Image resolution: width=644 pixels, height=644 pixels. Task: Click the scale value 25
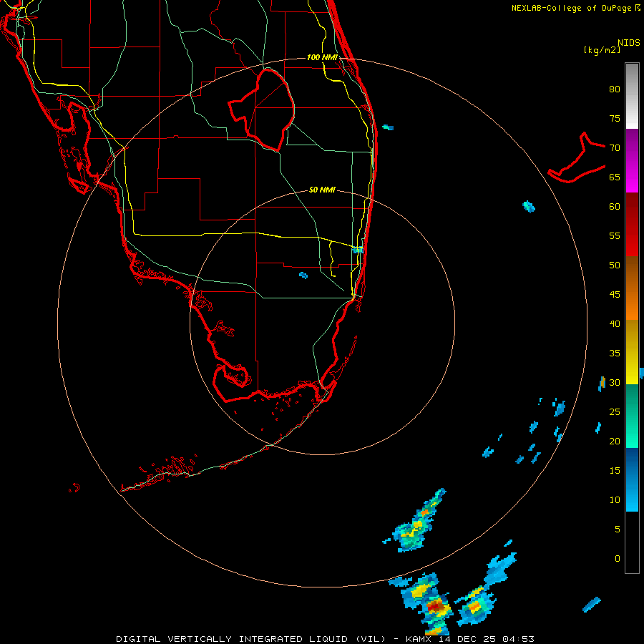pyautogui.click(x=615, y=412)
